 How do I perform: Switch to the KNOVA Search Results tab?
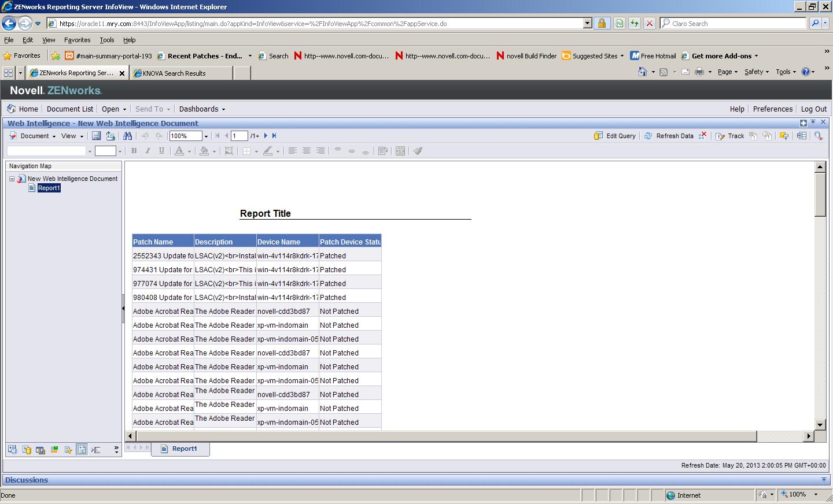point(182,73)
